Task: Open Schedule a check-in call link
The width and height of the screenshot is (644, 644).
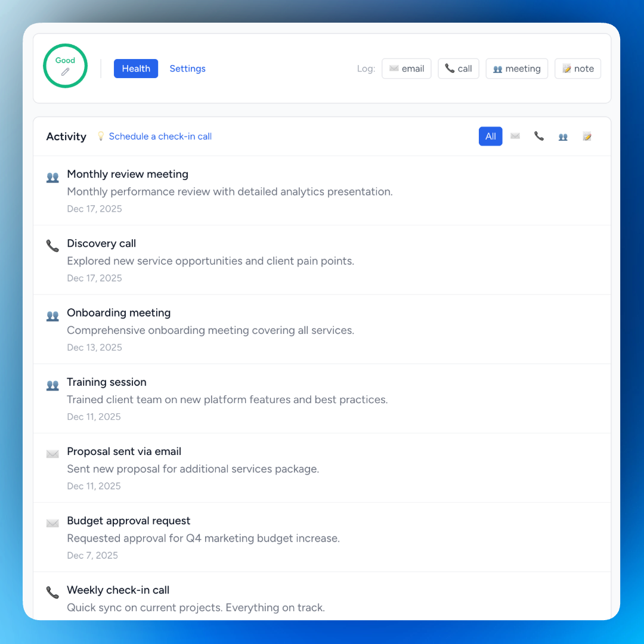Action: [x=160, y=136]
